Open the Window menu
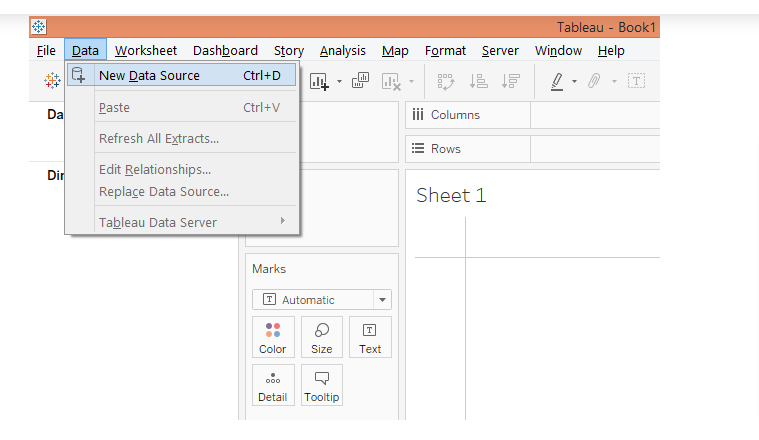The image size is (759, 440). [x=558, y=50]
